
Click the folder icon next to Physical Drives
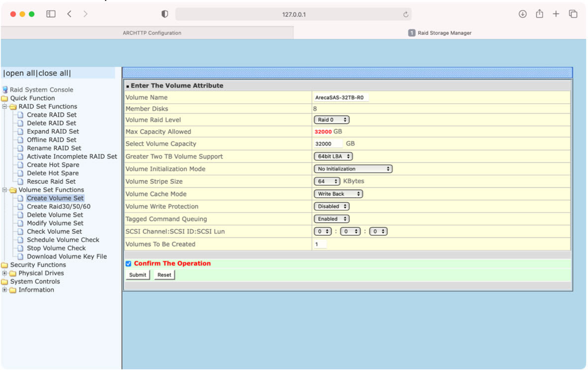(12, 273)
